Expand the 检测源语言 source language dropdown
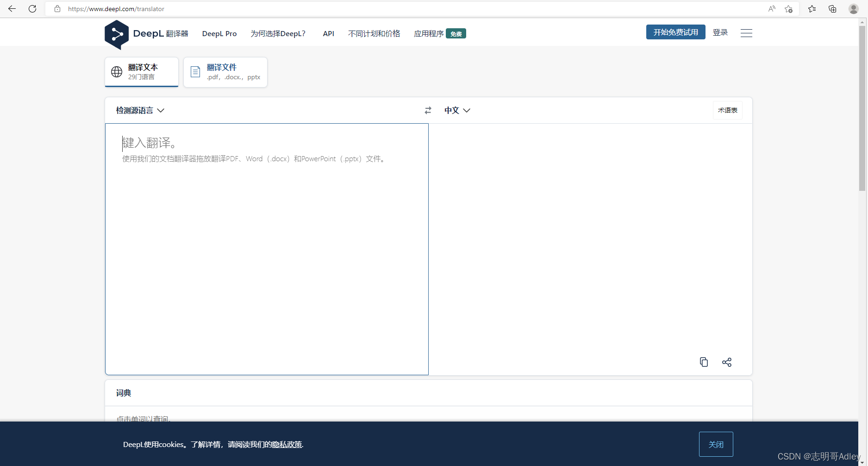 pyautogui.click(x=140, y=110)
